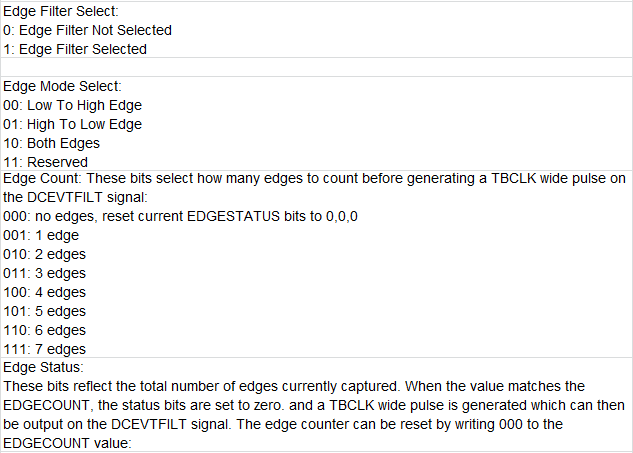Click the "100: 4 edges" entry
The width and height of the screenshot is (633, 453).
(x=44, y=292)
